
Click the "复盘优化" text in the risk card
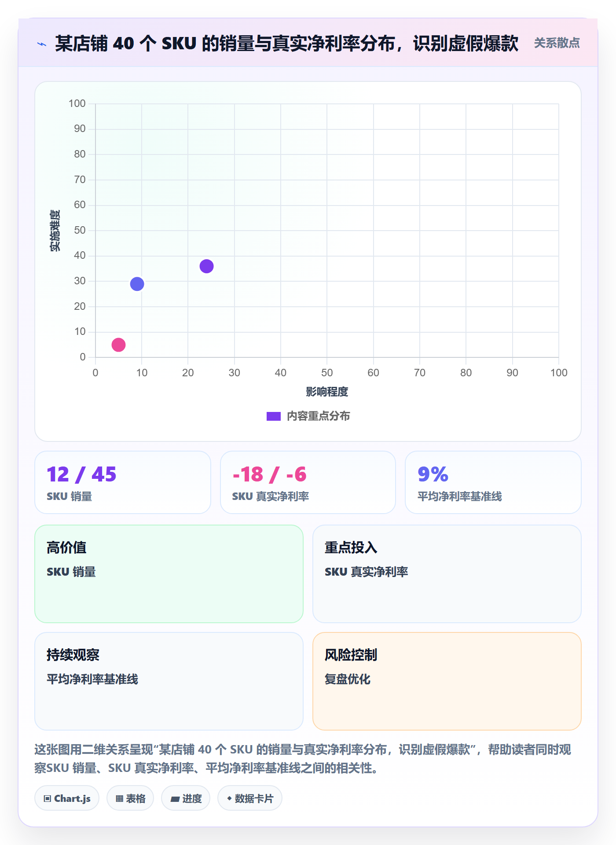tap(348, 679)
